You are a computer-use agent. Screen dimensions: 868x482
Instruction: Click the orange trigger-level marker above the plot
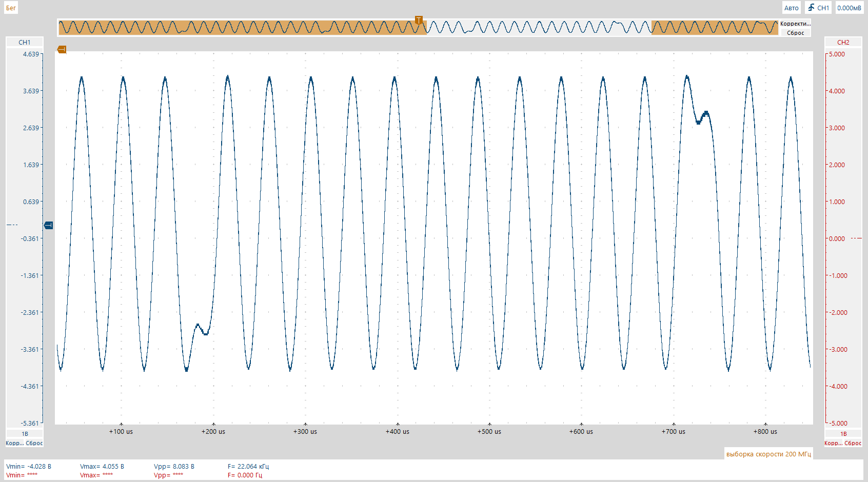pos(62,49)
